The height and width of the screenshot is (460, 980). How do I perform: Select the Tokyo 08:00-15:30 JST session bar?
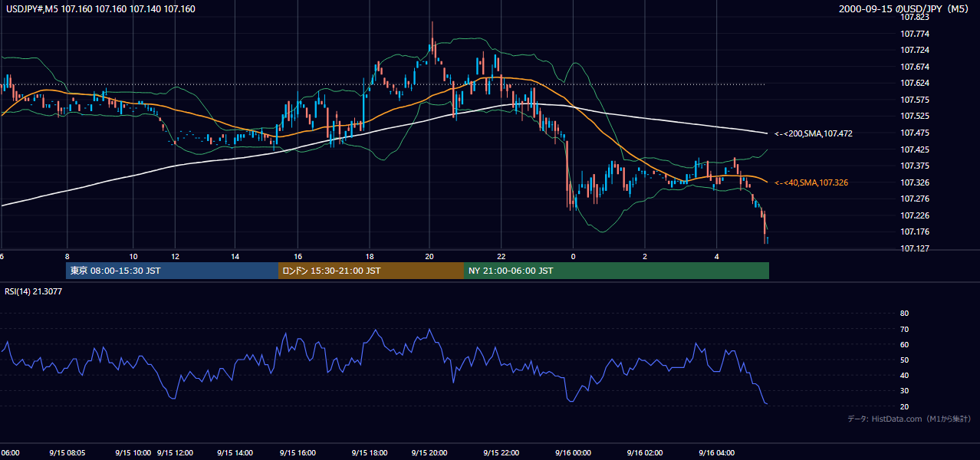[x=172, y=271]
